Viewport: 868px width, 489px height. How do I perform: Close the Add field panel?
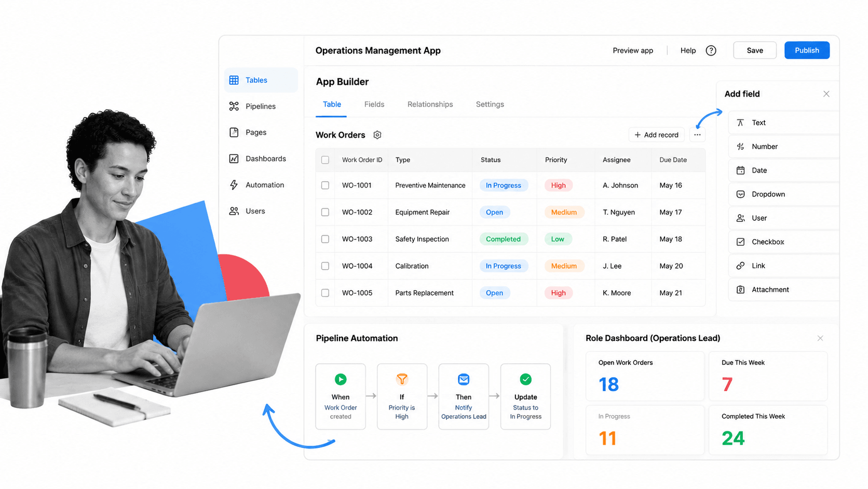click(826, 94)
